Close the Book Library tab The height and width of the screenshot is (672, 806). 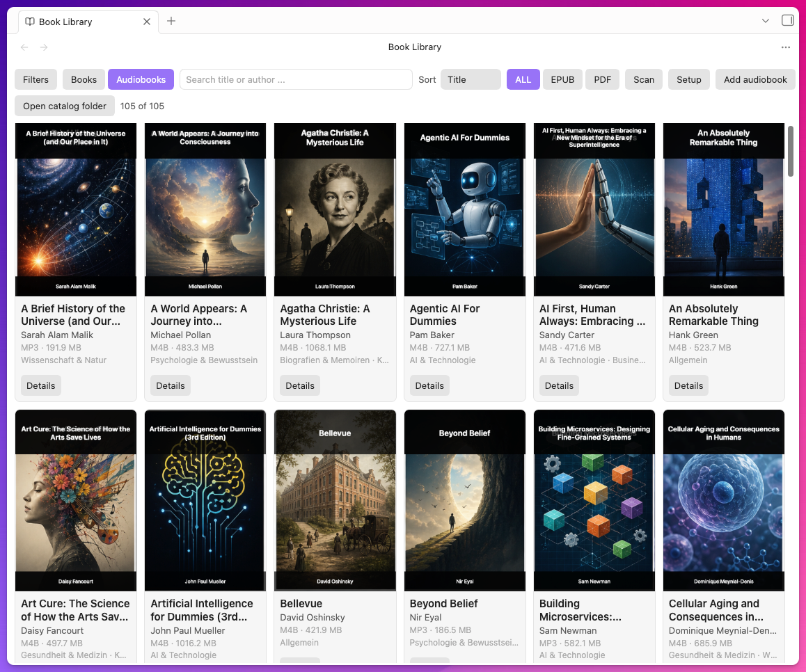[146, 22]
